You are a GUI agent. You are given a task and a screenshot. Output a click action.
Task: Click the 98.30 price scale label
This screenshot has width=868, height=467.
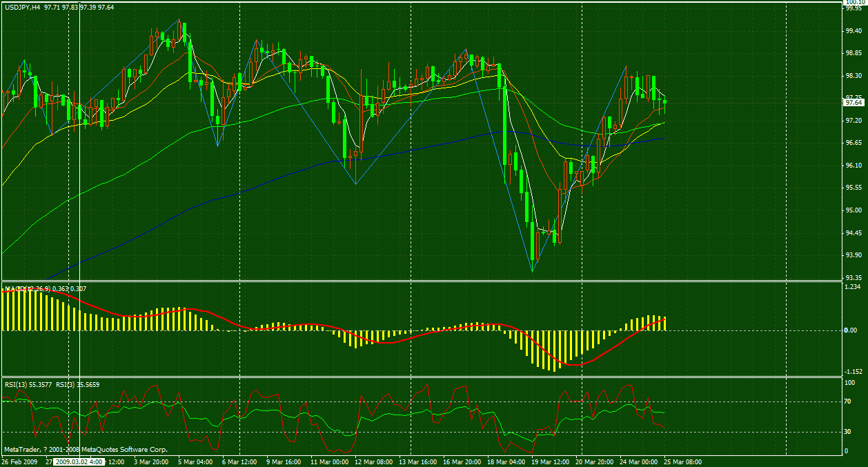(x=854, y=76)
